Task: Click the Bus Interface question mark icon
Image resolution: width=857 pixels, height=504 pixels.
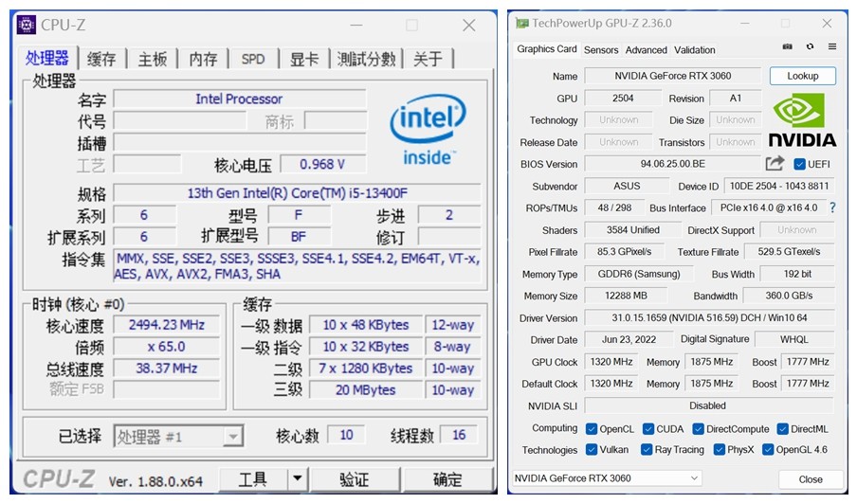Action: 832,208
